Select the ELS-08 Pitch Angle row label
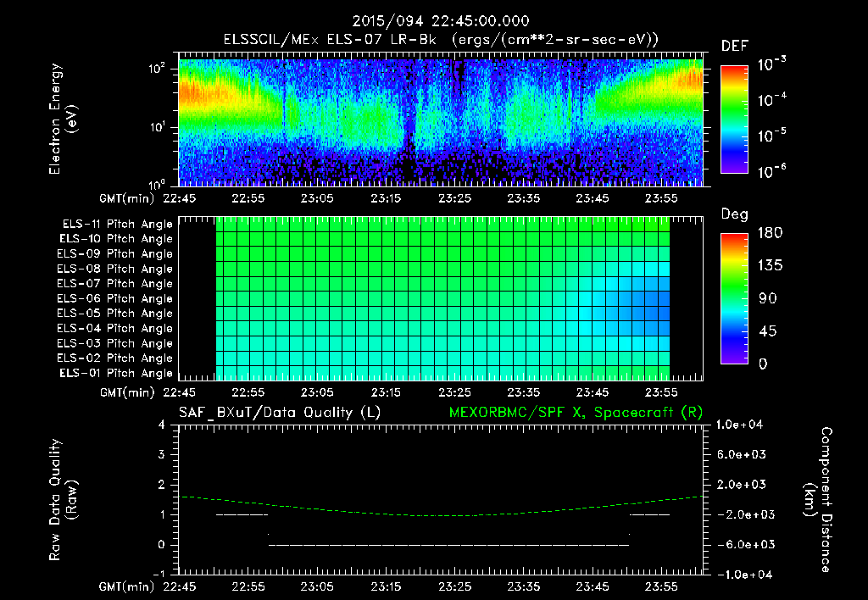Image resolution: width=868 pixels, height=600 pixels. point(114,269)
